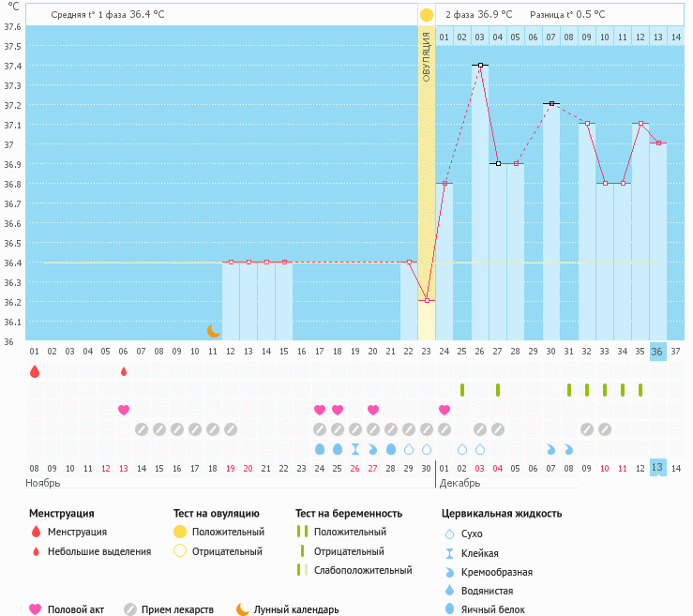
Task: Click the second-phase day 07 header cell
Action: point(550,38)
